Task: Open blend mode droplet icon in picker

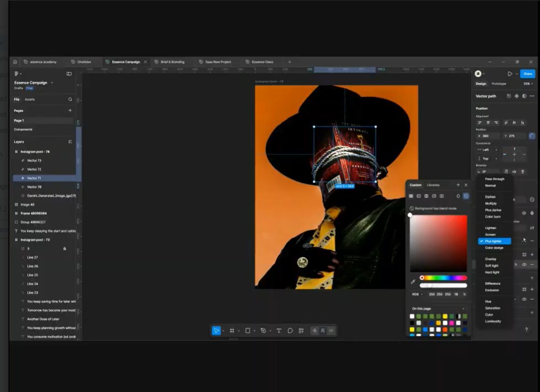Action: click(458, 196)
